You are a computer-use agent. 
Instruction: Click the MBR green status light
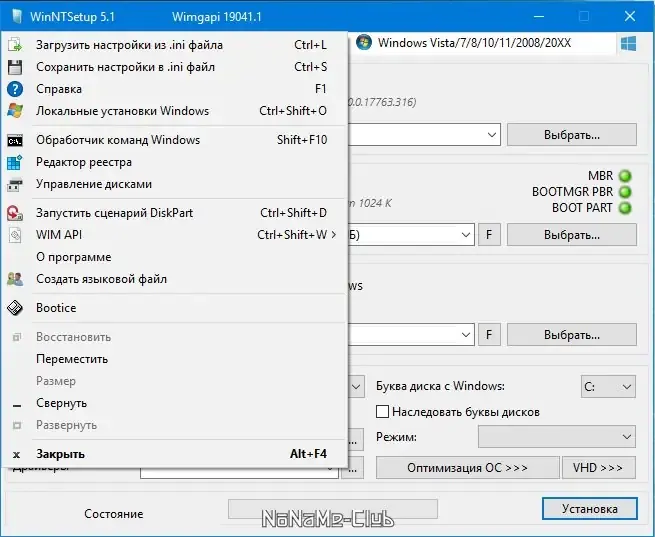click(625, 176)
